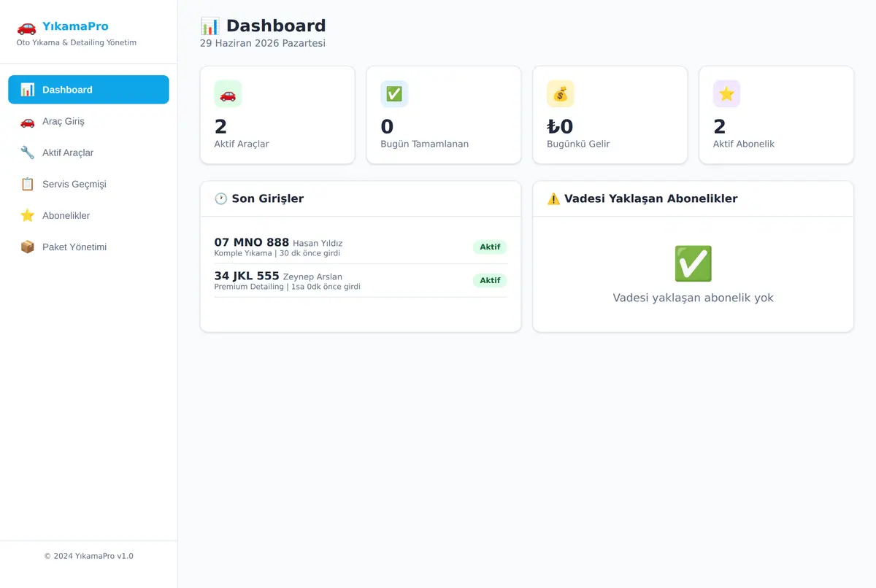Click the large green checkmark in subscriptions panel
This screenshot has height=588, width=876.
tap(693, 263)
